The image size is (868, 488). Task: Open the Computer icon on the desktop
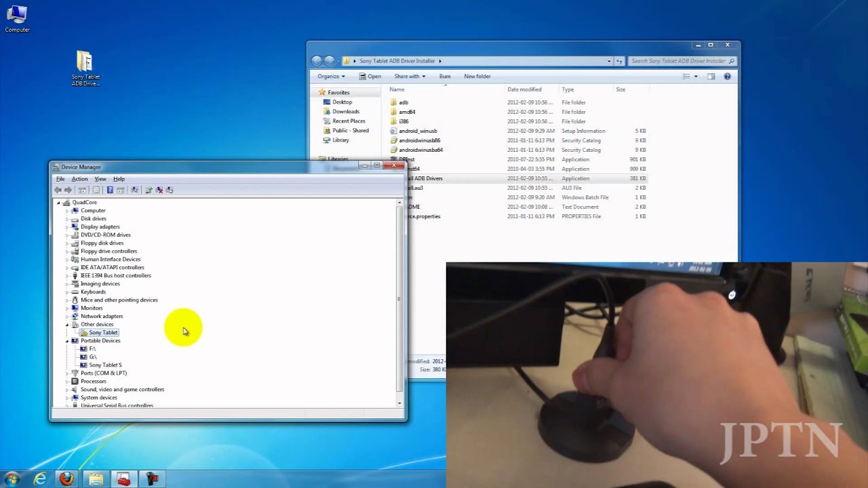coord(17,19)
